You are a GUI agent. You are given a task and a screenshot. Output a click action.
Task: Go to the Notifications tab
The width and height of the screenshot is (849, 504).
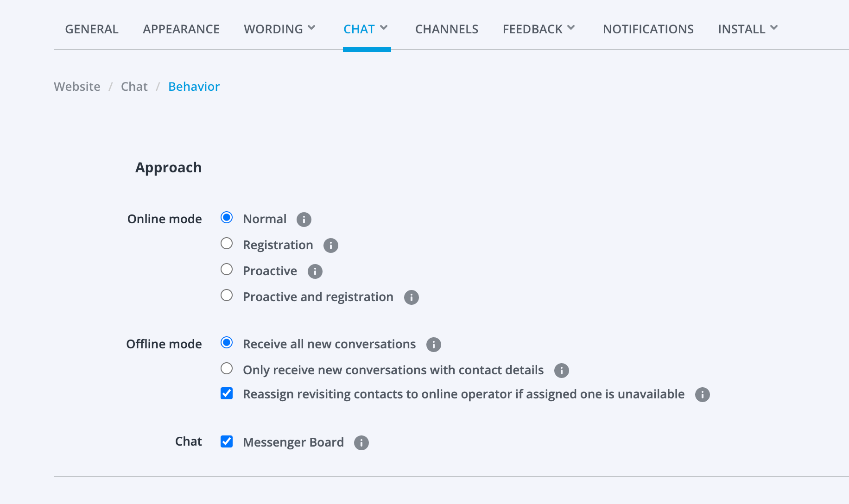648,29
